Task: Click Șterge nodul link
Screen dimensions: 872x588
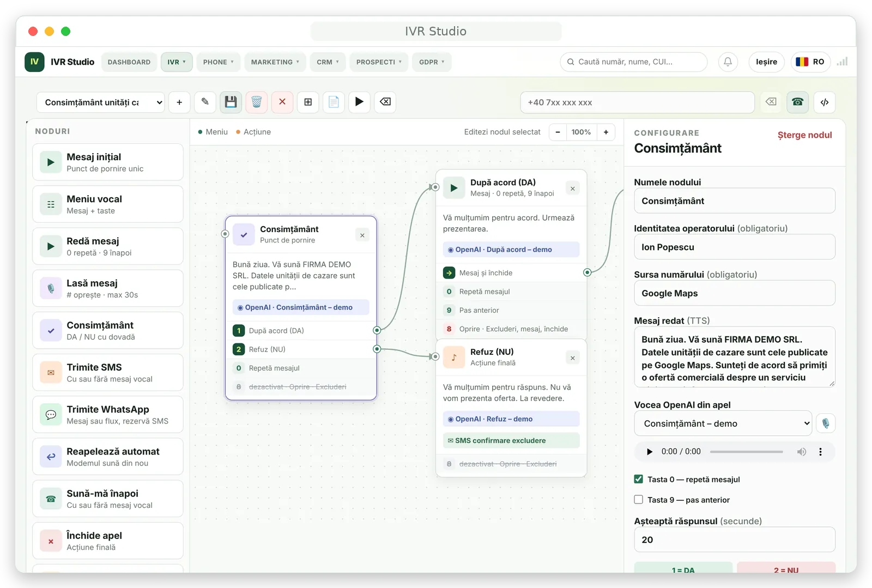Action: click(804, 135)
